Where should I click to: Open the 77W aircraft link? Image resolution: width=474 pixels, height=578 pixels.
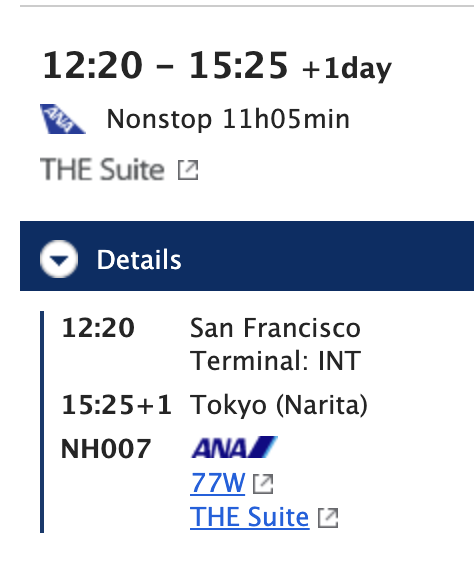tap(217, 483)
